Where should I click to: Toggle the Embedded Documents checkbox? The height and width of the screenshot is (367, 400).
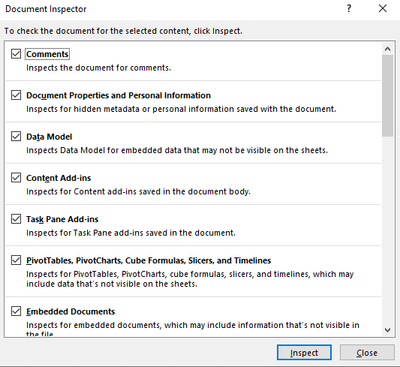coord(16,311)
